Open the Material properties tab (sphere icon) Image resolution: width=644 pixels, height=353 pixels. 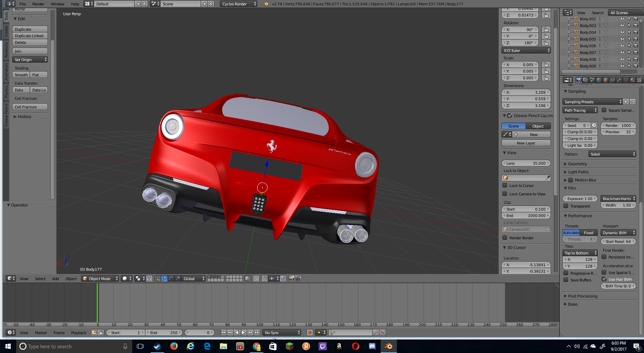point(633,80)
